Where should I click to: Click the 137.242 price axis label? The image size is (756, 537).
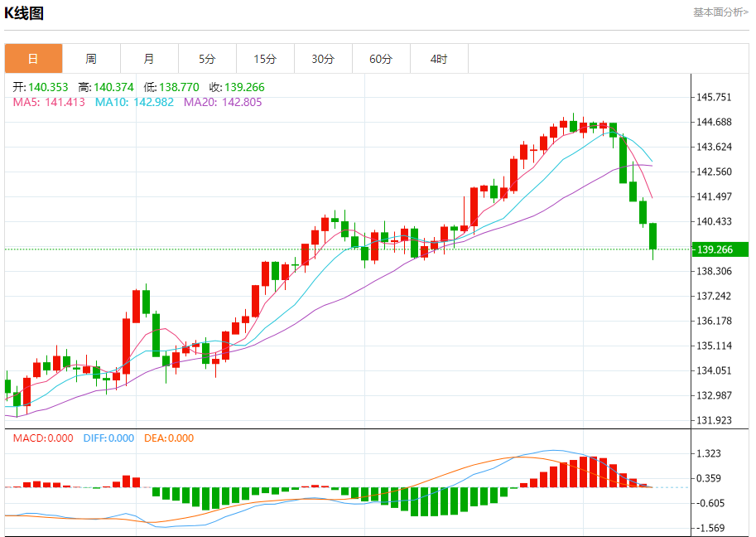pyautogui.click(x=714, y=296)
